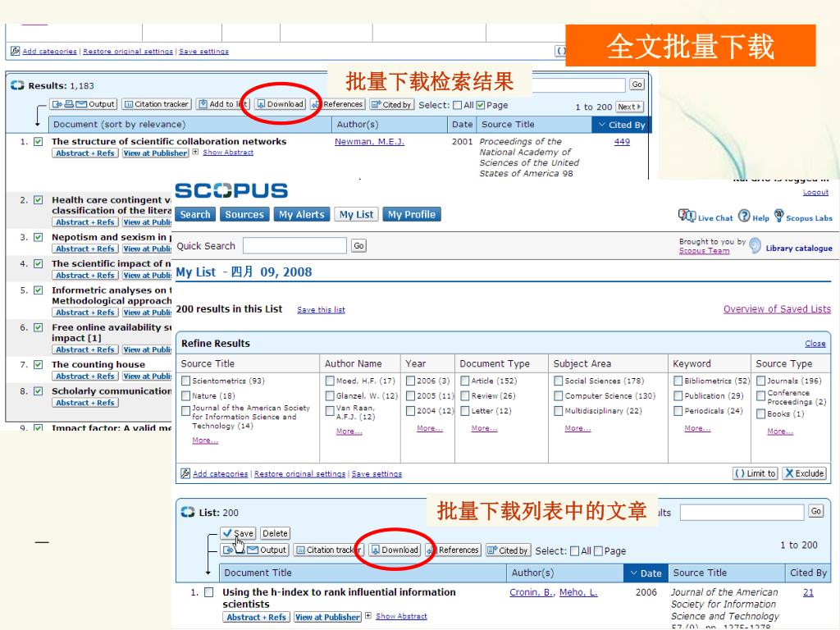
Task: Expand More under Subject Area
Action: coord(578,427)
